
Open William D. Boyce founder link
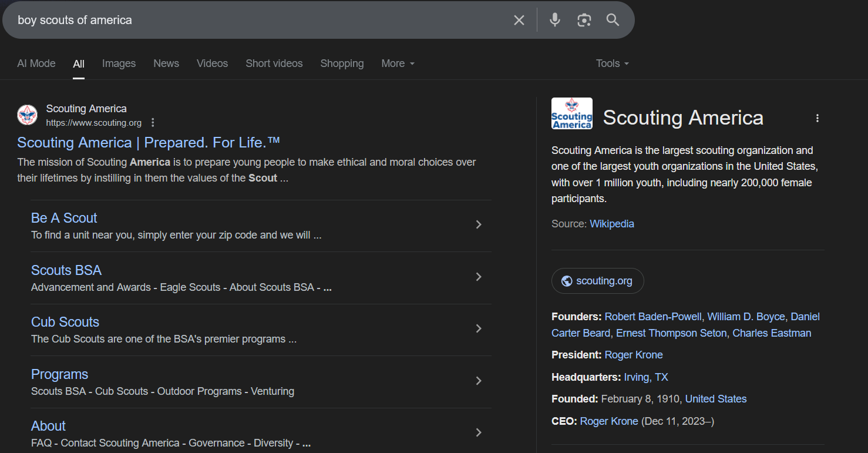[746, 317]
